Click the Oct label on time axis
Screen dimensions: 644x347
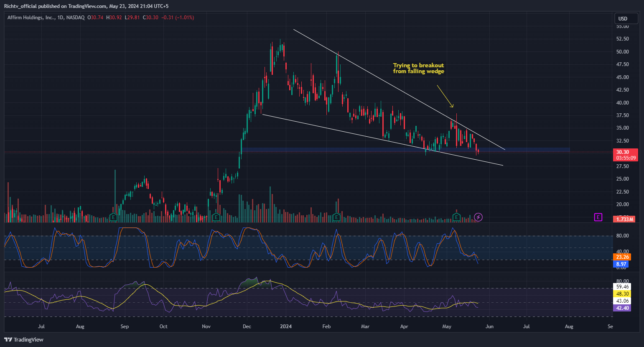click(163, 327)
